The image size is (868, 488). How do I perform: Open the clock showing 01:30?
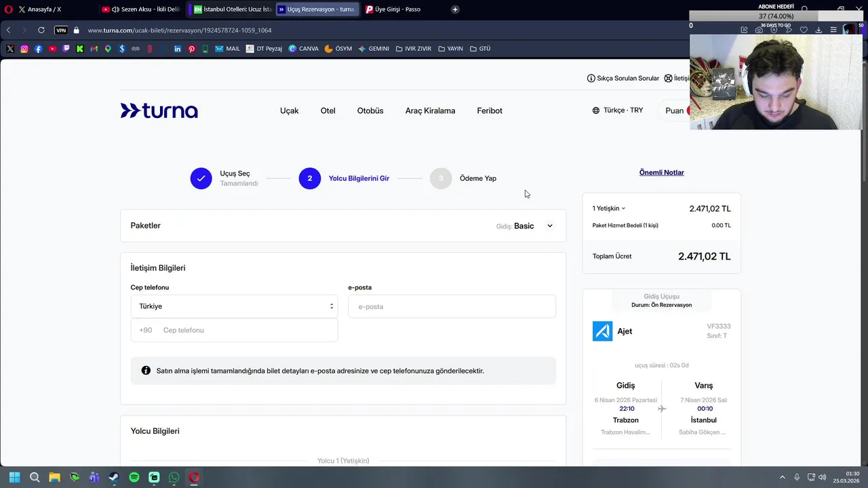848,477
